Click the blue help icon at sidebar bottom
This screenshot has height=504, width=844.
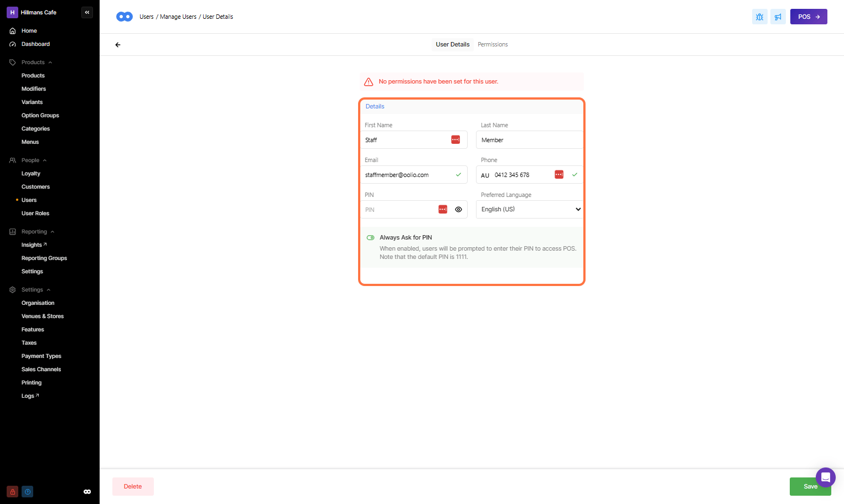28,491
